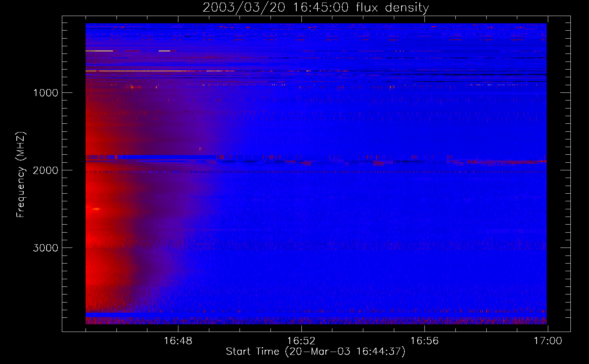Click the '2000' frequency tick label
The image size is (589, 364).
point(46,170)
